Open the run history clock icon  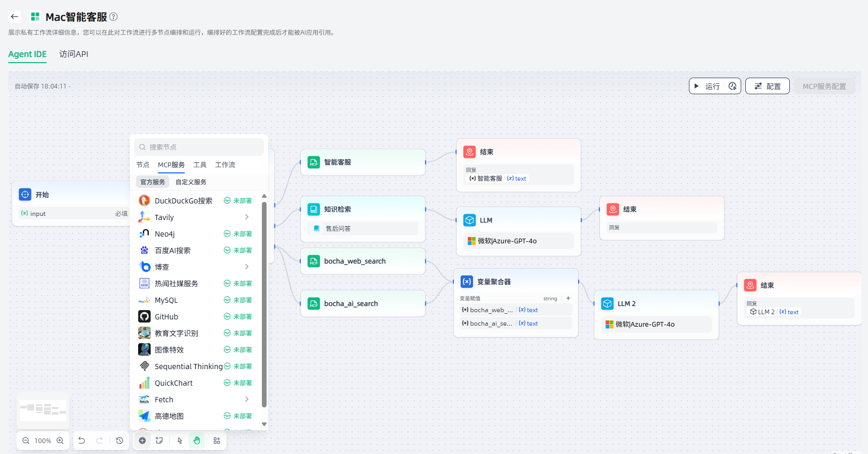click(732, 86)
